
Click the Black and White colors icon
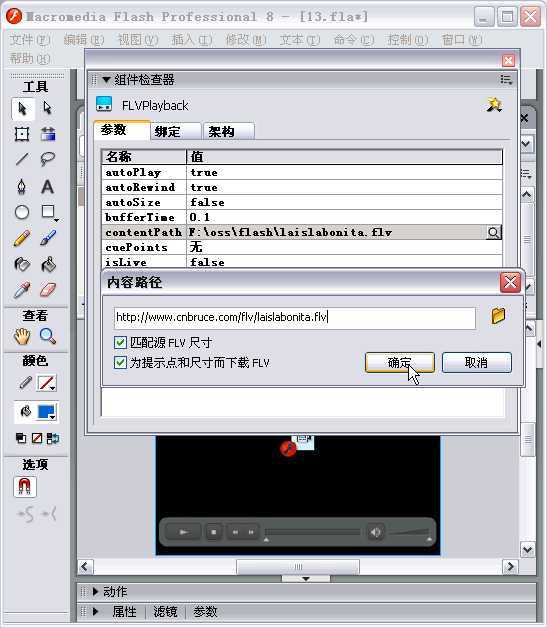[21, 438]
